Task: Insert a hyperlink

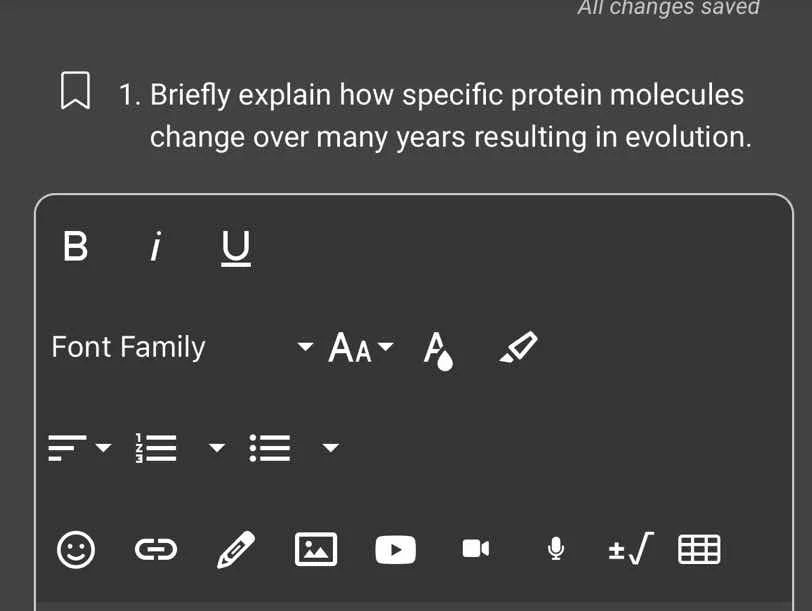Action: point(155,549)
